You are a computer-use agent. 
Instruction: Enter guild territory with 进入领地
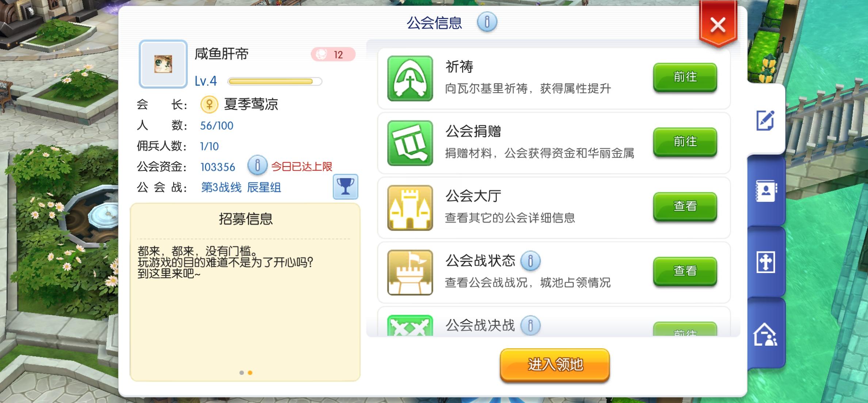555,365
